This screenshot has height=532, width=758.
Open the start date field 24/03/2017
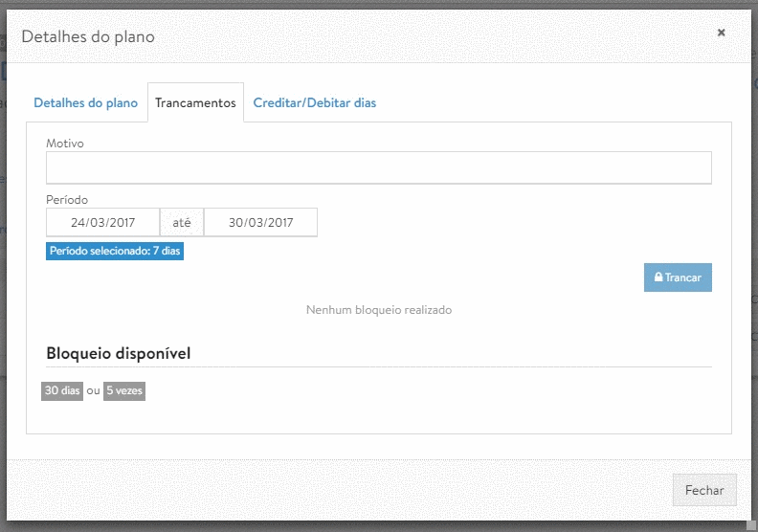pyautogui.click(x=102, y=222)
